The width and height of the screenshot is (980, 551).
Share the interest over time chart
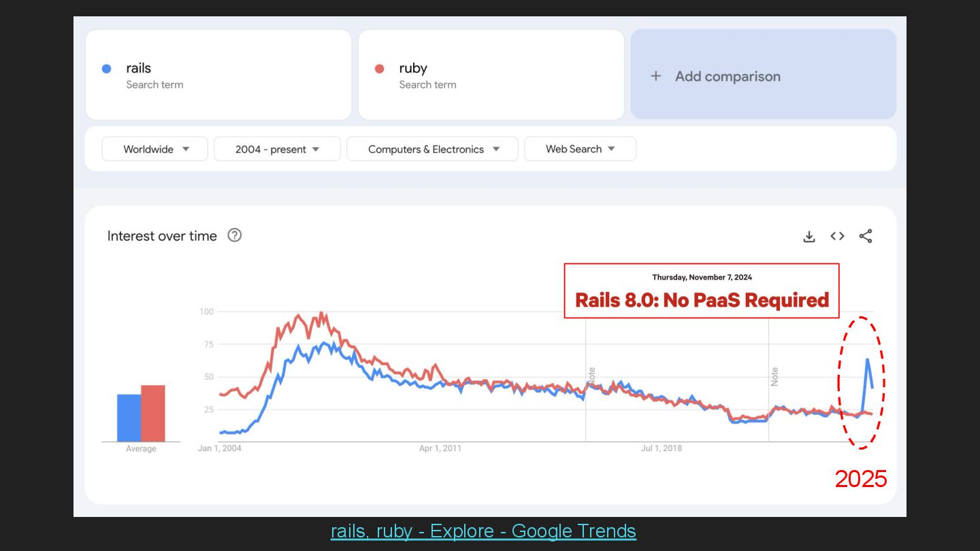[x=866, y=236]
